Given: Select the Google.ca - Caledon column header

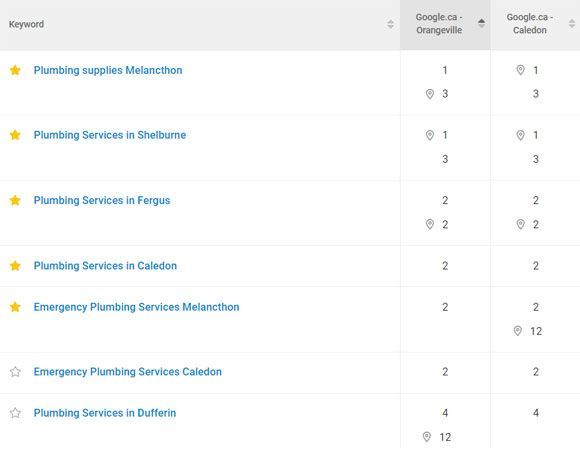Looking at the screenshot, I should (530, 24).
